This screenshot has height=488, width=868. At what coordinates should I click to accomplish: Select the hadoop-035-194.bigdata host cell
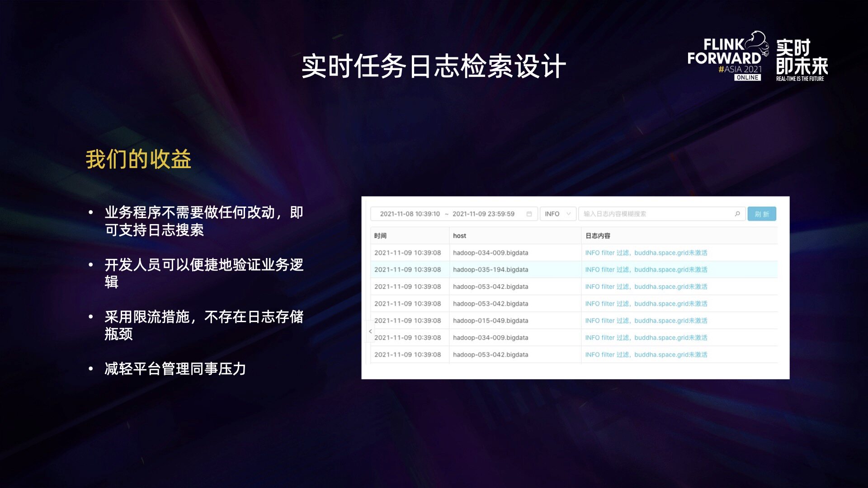tap(491, 269)
